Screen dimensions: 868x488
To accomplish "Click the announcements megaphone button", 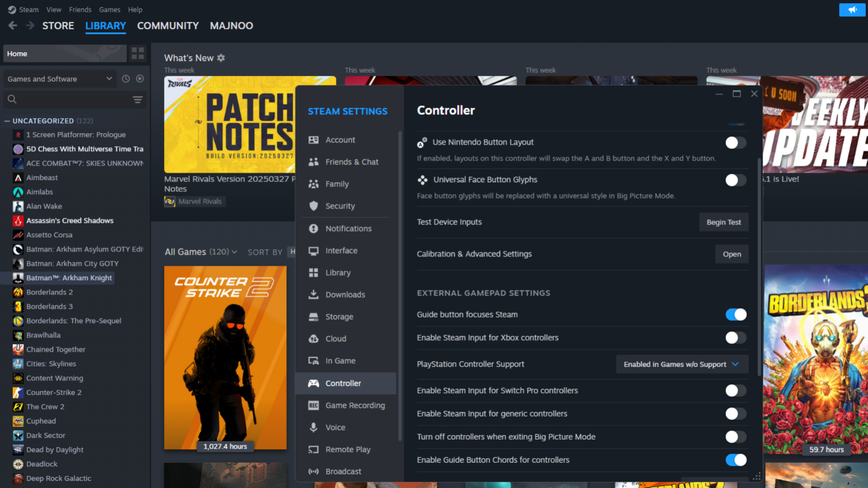I will 852,9.
